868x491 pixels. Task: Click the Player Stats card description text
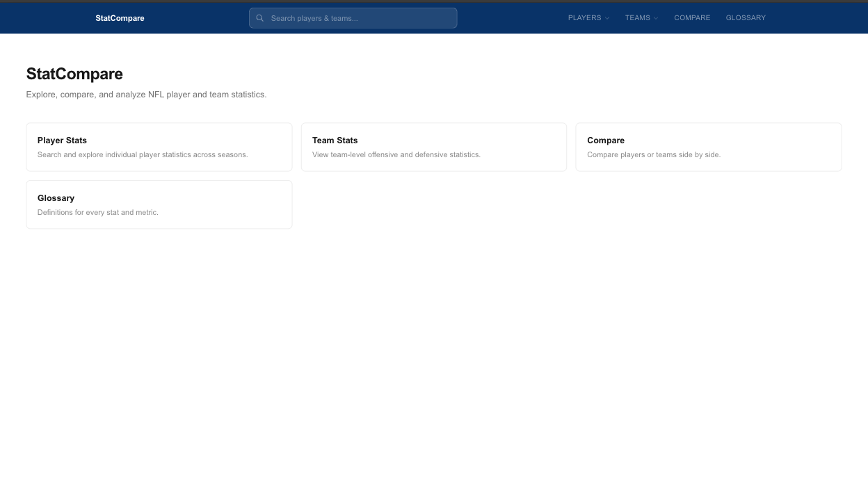point(143,154)
